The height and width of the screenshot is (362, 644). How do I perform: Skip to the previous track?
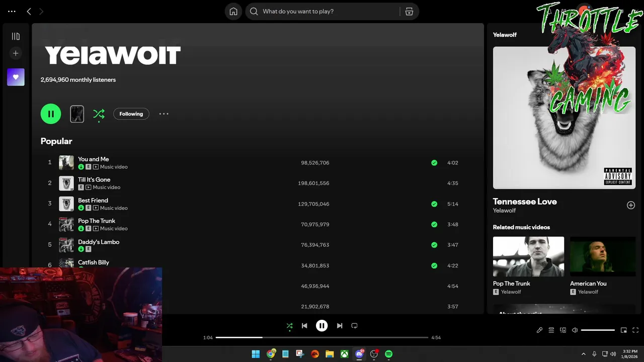[x=304, y=326]
